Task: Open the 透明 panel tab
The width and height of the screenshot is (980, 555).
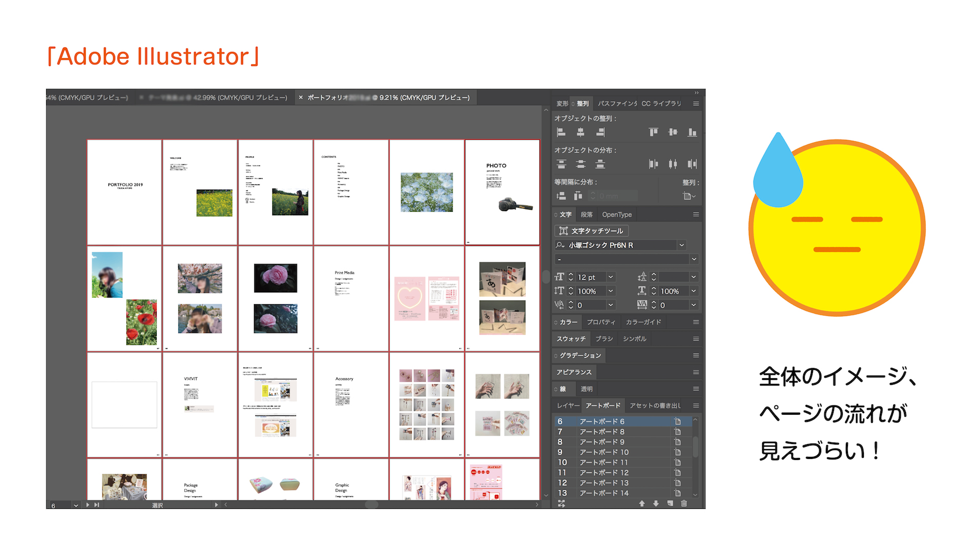Action: [586, 389]
